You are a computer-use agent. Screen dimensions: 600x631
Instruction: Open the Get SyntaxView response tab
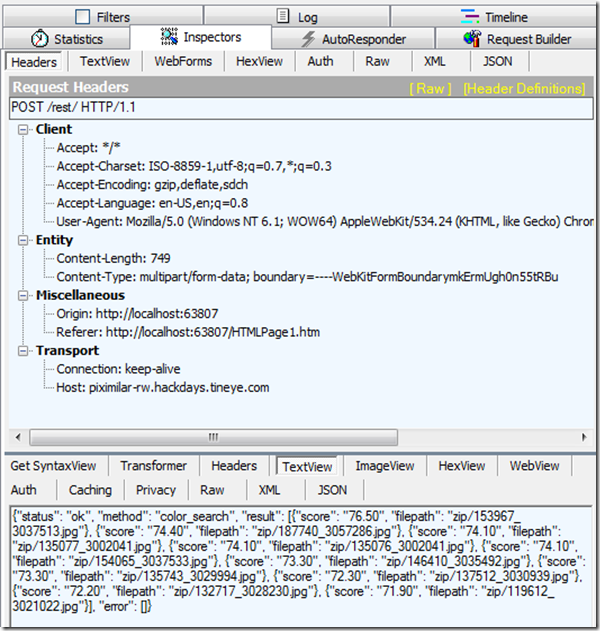53,466
